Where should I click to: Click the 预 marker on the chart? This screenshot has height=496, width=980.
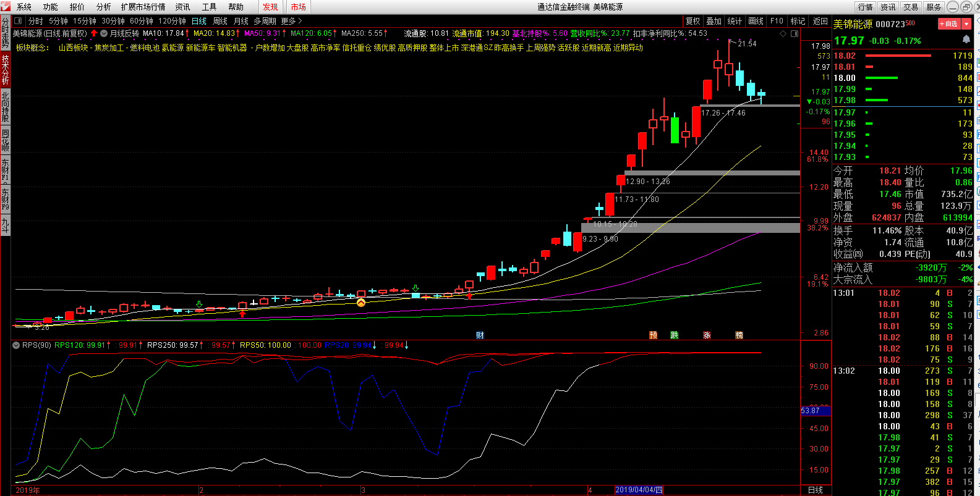pyautogui.click(x=653, y=335)
